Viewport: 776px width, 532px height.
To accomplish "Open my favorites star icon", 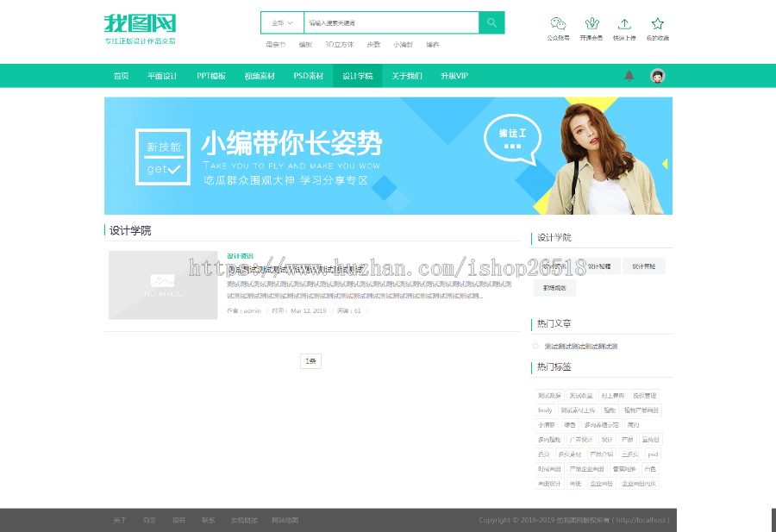I will pyautogui.click(x=657, y=23).
